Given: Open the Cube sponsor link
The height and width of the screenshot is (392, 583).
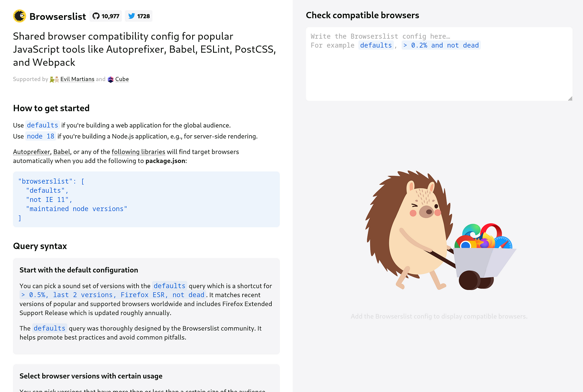Looking at the screenshot, I should (x=122, y=79).
